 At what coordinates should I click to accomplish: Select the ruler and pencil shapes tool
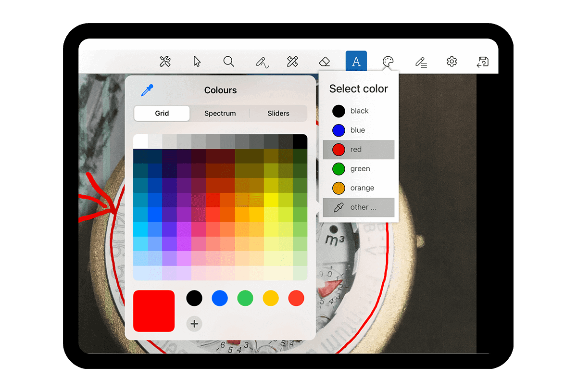tap(292, 62)
